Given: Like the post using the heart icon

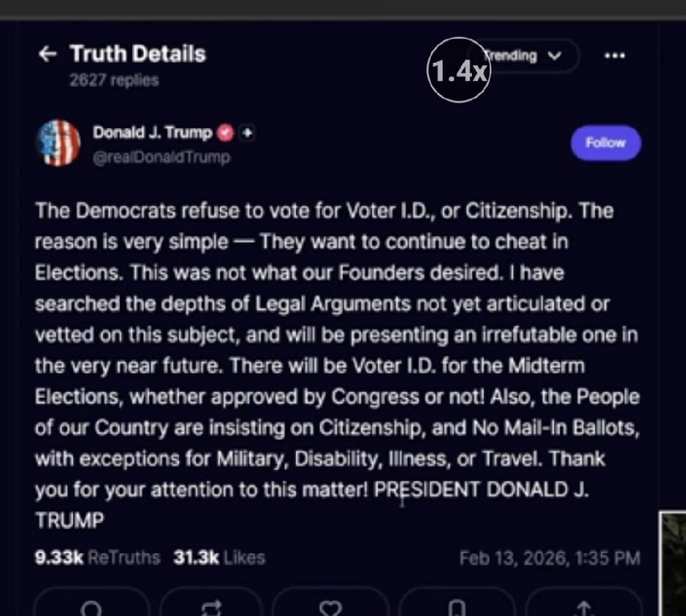Looking at the screenshot, I should (331, 607).
